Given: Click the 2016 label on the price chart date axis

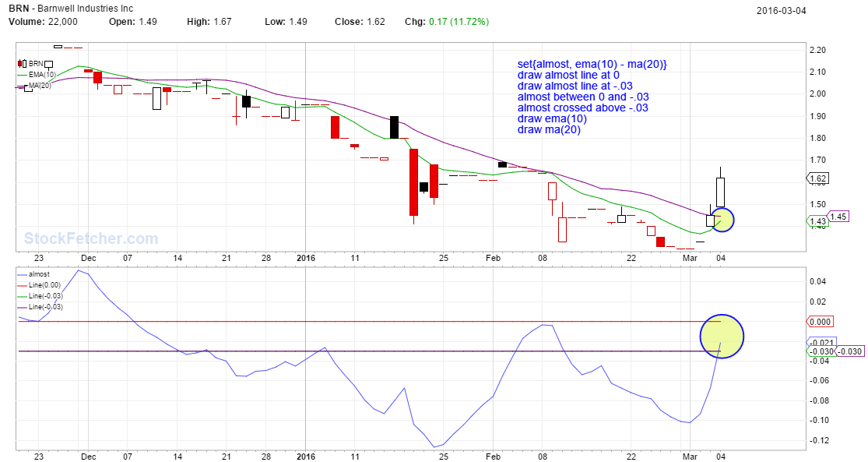Looking at the screenshot, I should click(306, 258).
